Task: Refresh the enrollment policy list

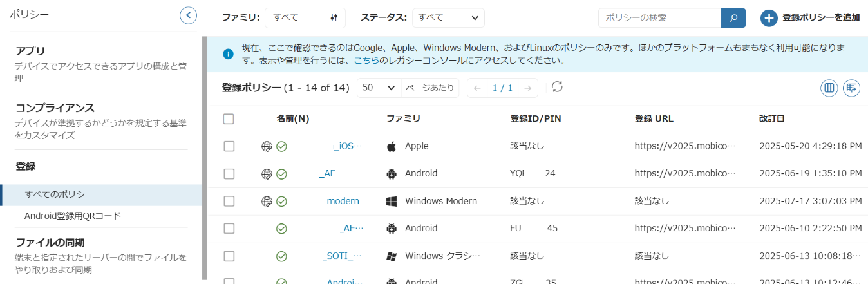Action: click(x=557, y=87)
